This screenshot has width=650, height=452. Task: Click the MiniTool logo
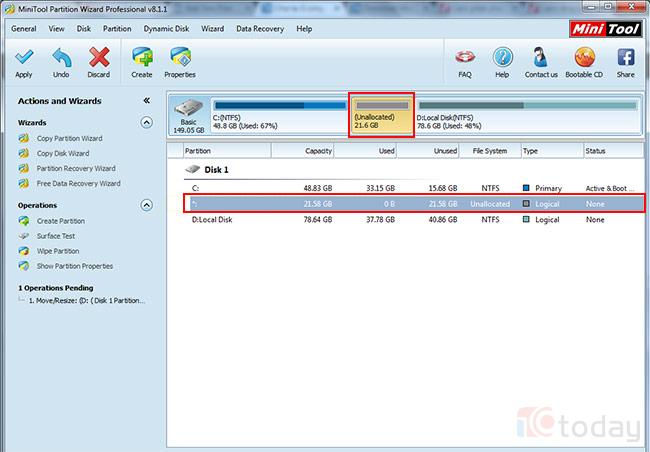[606, 29]
